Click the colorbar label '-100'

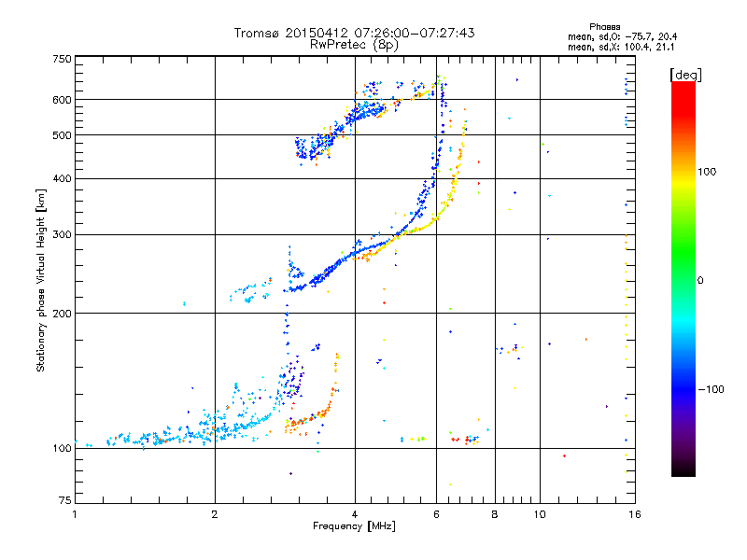click(x=711, y=389)
